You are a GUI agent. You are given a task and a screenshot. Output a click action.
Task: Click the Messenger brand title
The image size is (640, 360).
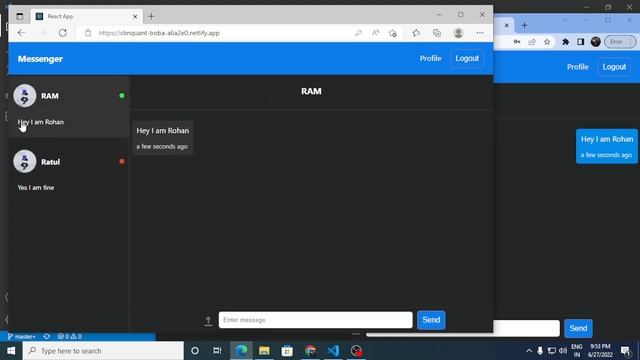click(x=40, y=59)
